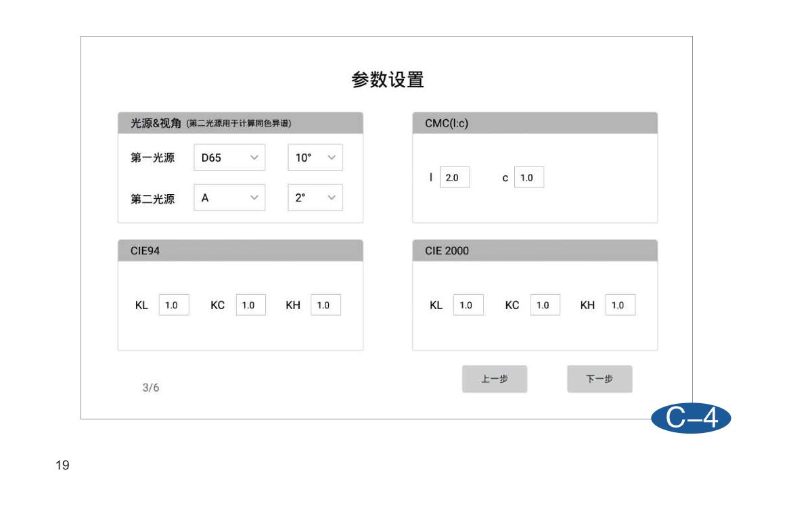Click the CMC l value field
This screenshot has height=506, width=812.
coord(454,177)
